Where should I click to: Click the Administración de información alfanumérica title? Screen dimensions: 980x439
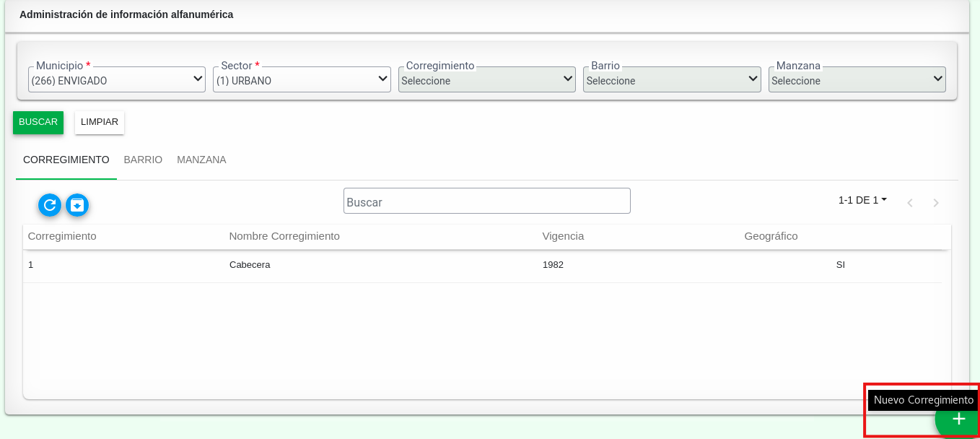coord(126,14)
